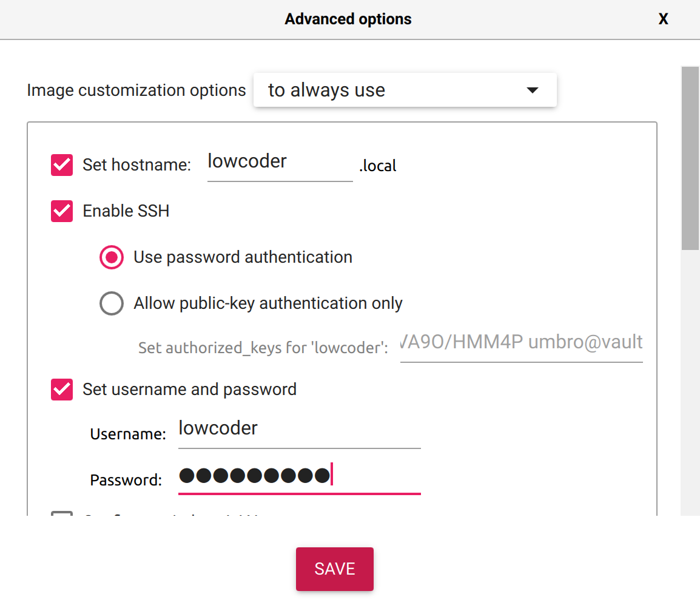Open the Image customization options dropdown
This screenshot has height=608, width=700.
(405, 90)
